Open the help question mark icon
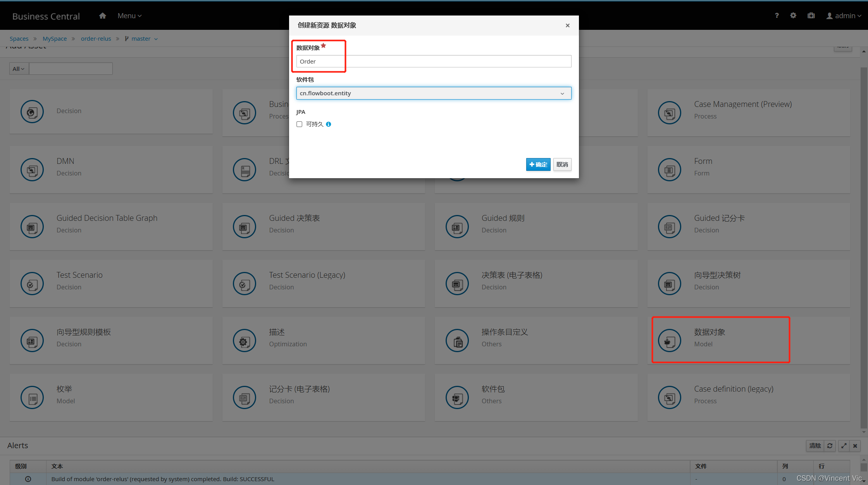The width and height of the screenshot is (868, 485). (x=777, y=15)
